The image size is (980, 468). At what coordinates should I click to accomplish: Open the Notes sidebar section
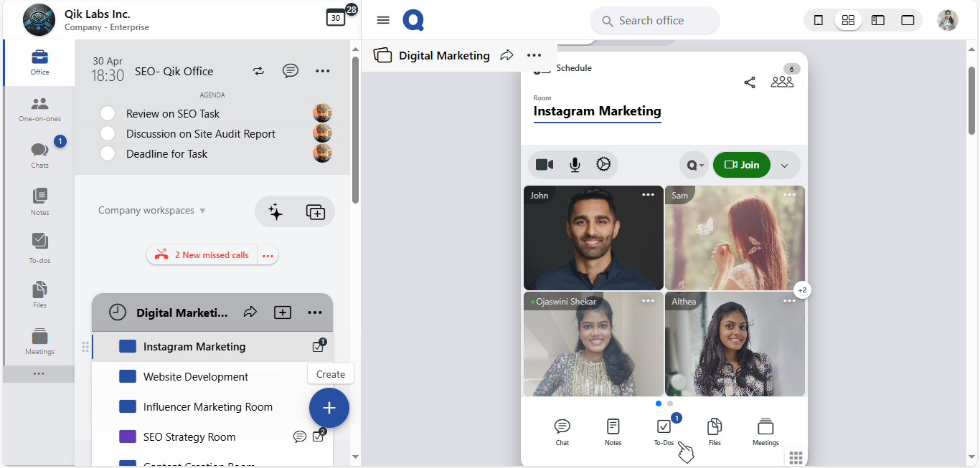[x=39, y=201]
